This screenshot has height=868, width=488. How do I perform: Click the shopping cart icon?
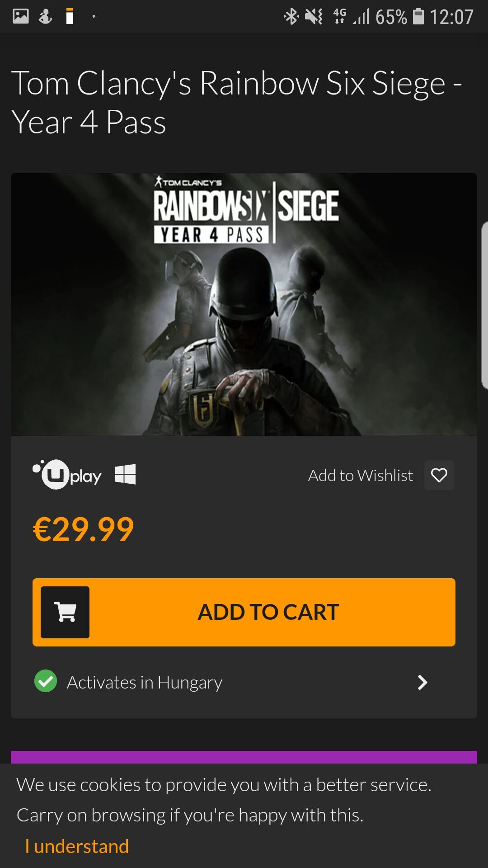[65, 612]
